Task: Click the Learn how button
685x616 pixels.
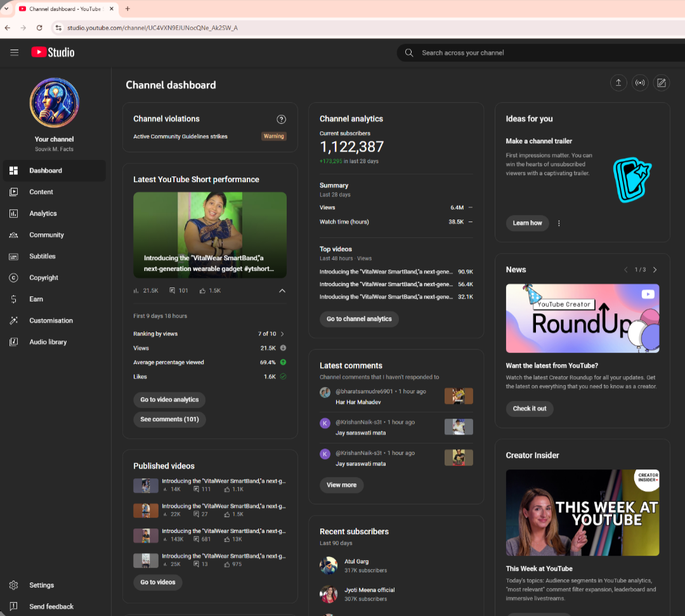Action: pos(527,223)
